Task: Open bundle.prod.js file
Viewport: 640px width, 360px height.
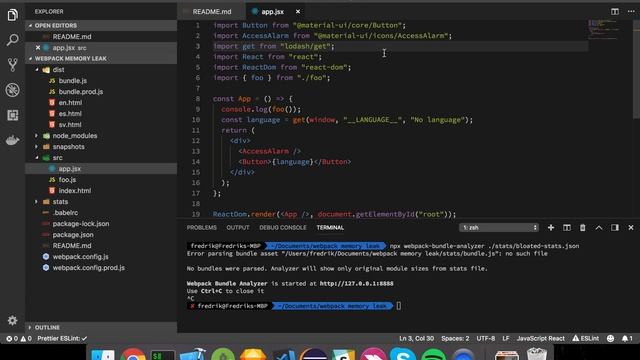Action: coord(80,92)
